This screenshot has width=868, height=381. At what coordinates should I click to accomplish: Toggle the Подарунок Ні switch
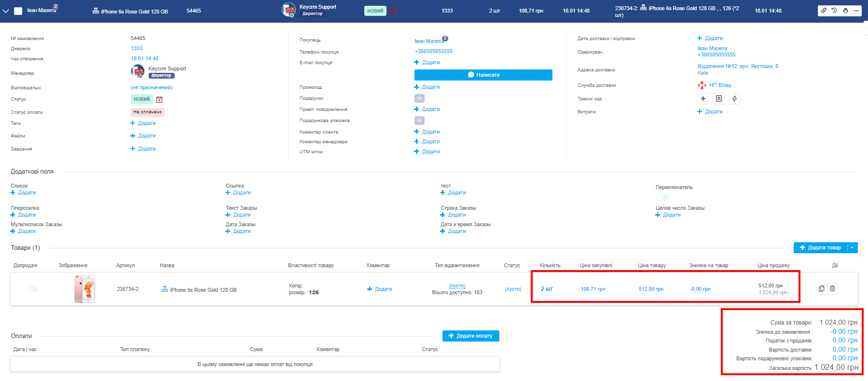click(x=419, y=98)
